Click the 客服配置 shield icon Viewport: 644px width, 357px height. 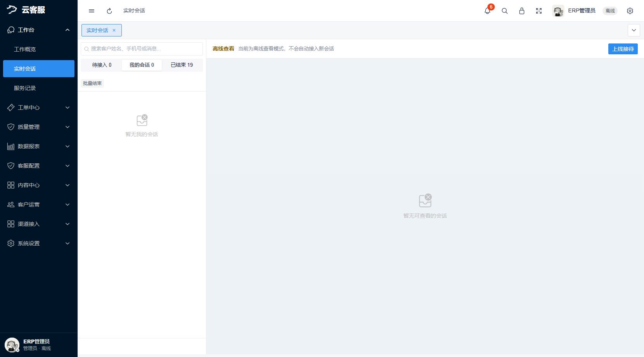(x=11, y=166)
